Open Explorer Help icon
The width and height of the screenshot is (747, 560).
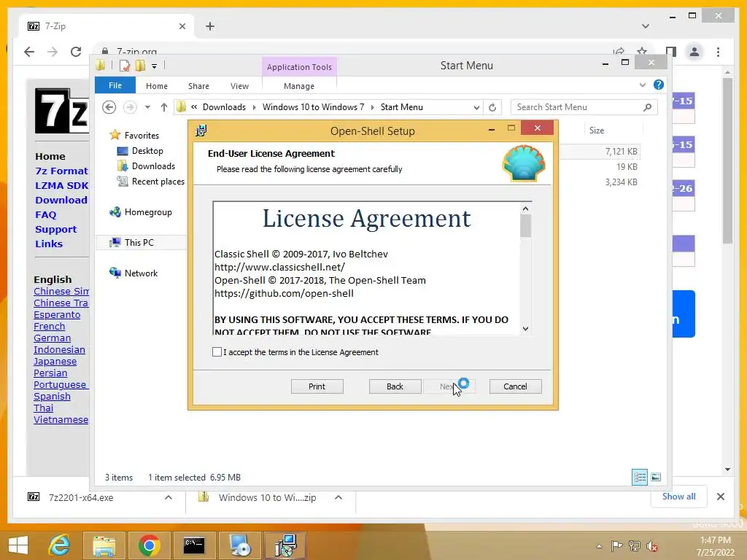tap(659, 85)
